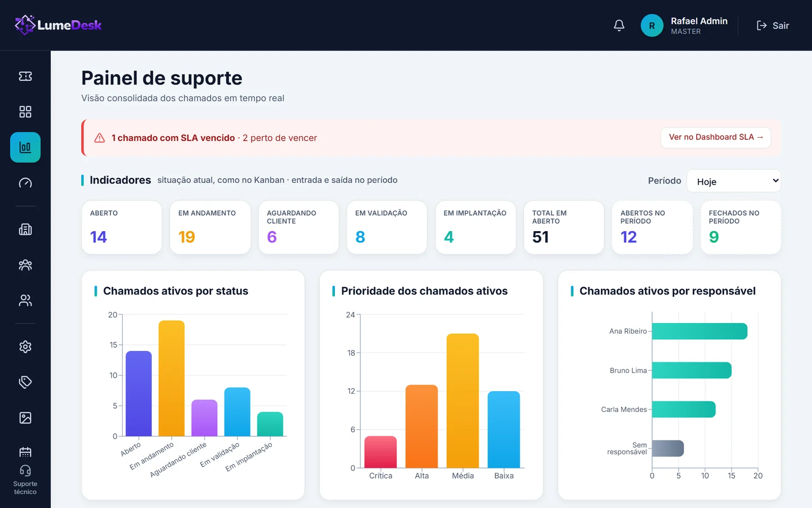Screen dimensions: 812x508
Task: Select the Aguardando cliente indicator card
Action: point(298,227)
